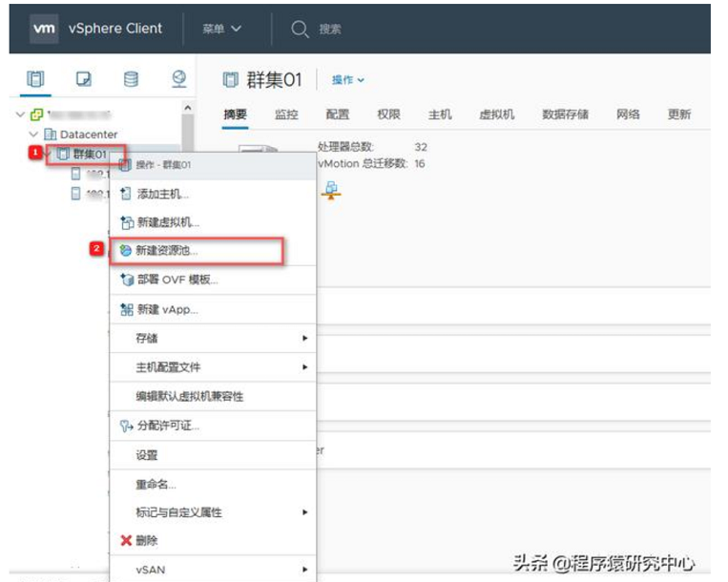Select 新建虚拟机... from context menu
The height and width of the screenshot is (582, 728).
coord(213,222)
